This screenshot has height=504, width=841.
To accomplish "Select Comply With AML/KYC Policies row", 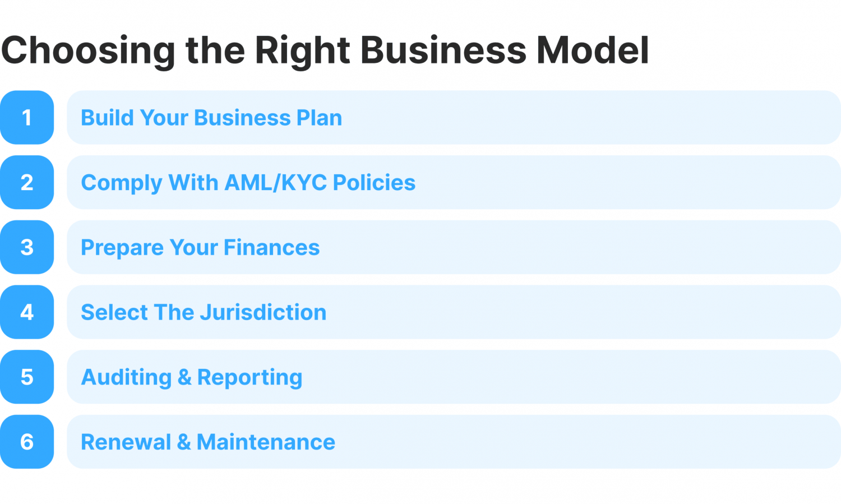I will click(x=453, y=182).
